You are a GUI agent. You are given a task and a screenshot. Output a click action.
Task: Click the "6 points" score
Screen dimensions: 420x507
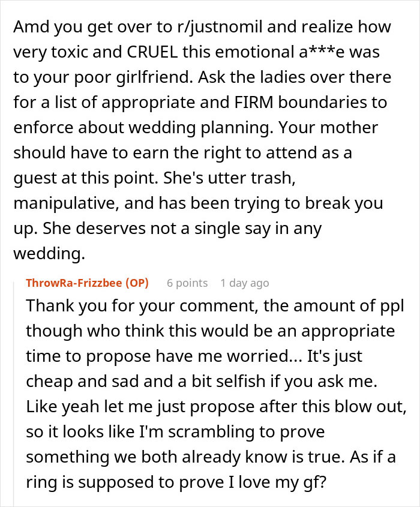[x=187, y=283]
